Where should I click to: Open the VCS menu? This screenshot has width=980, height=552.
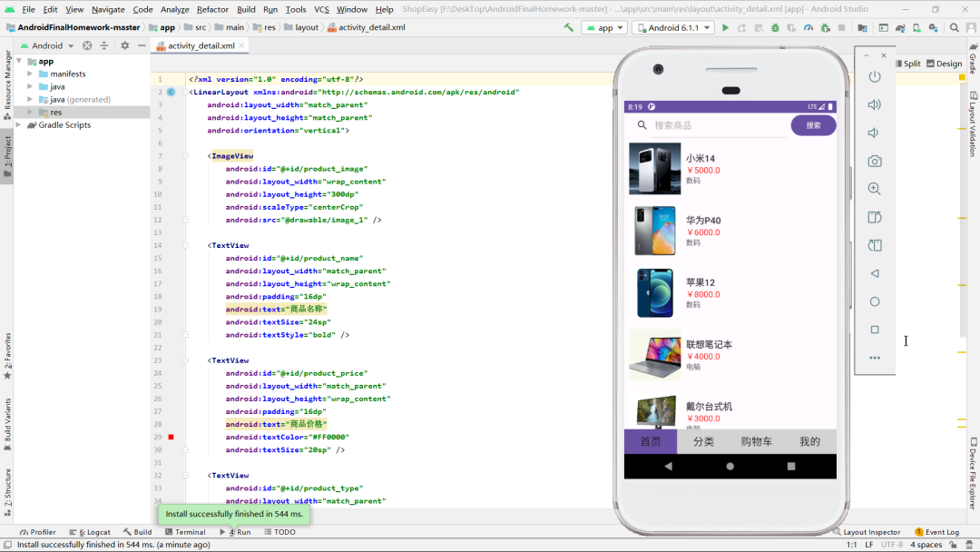click(321, 9)
